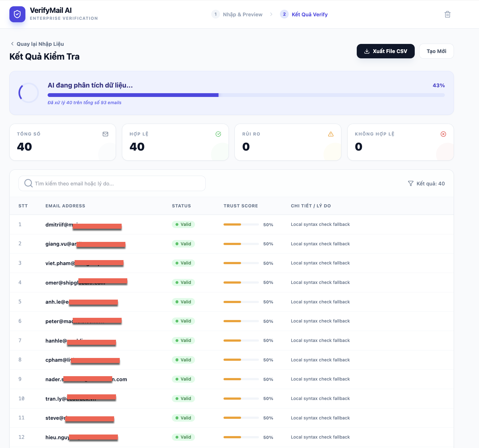This screenshot has width=479, height=448.
Task: Click the warning triangle on Rủi Ro card
Action: point(331,134)
